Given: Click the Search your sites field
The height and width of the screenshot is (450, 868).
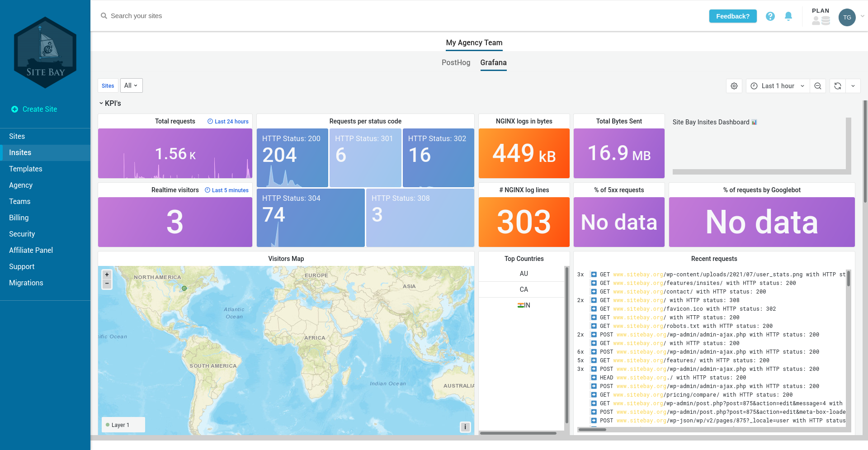Looking at the screenshot, I should pyautogui.click(x=136, y=16).
